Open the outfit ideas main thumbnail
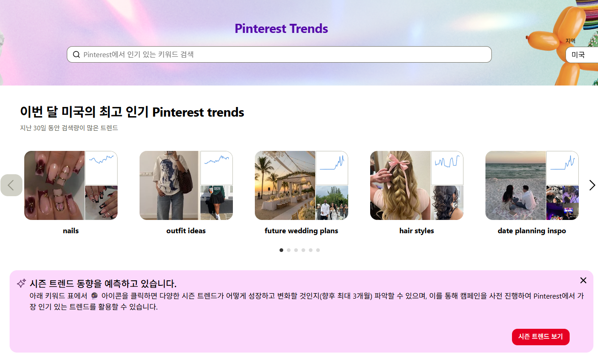The height and width of the screenshot is (364, 598). [169, 185]
